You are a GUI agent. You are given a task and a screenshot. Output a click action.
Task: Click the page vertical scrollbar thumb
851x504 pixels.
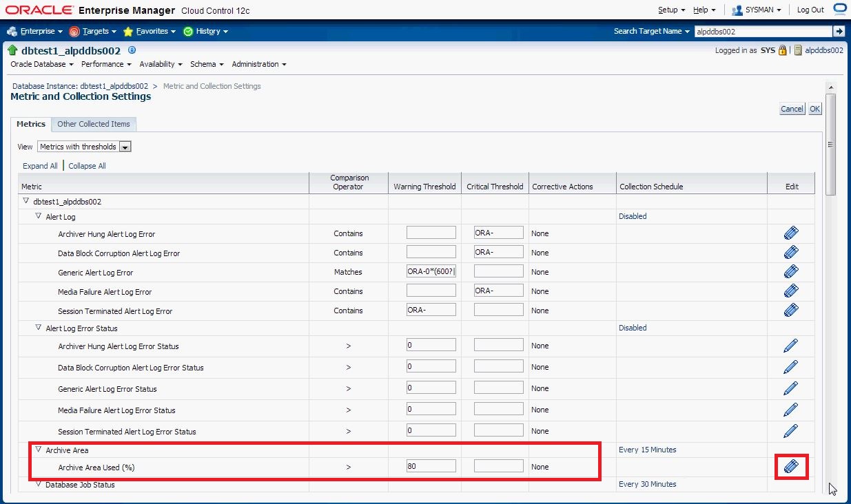[830, 144]
